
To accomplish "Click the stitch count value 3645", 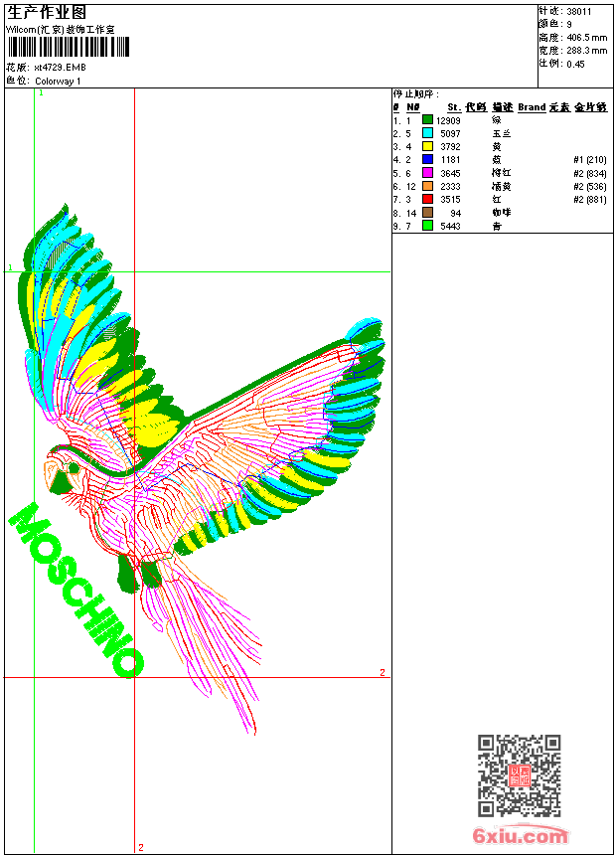I will [x=450, y=173].
